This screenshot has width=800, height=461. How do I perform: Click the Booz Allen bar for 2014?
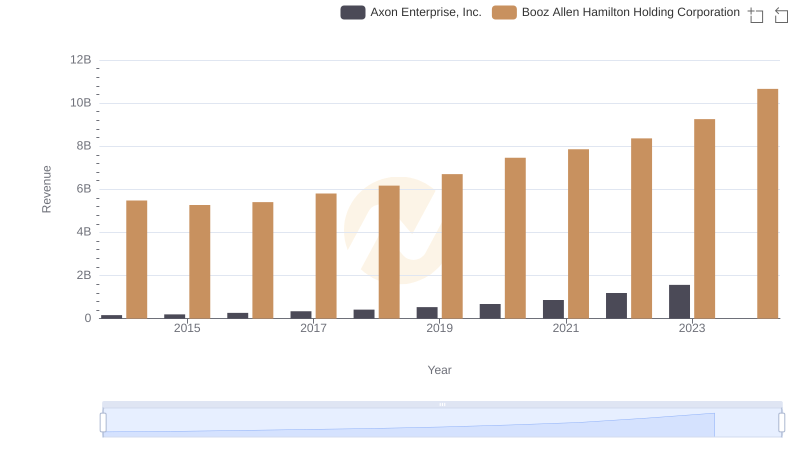click(136, 259)
